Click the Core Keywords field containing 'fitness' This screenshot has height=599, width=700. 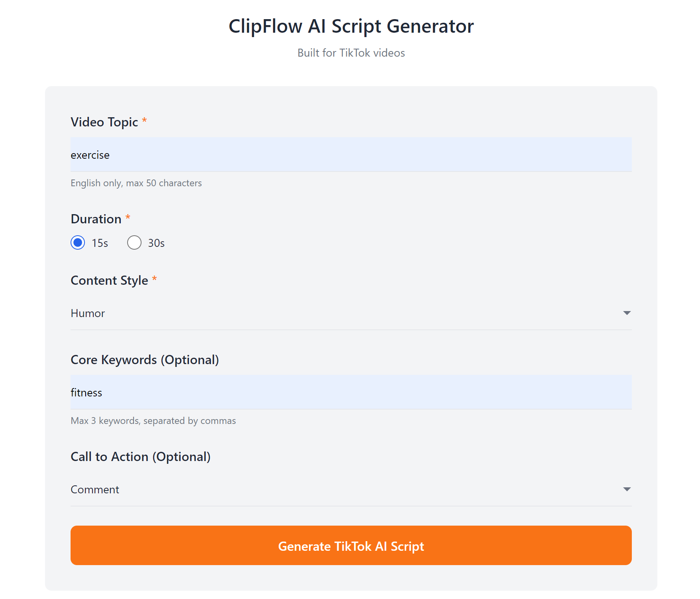[351, 392]
